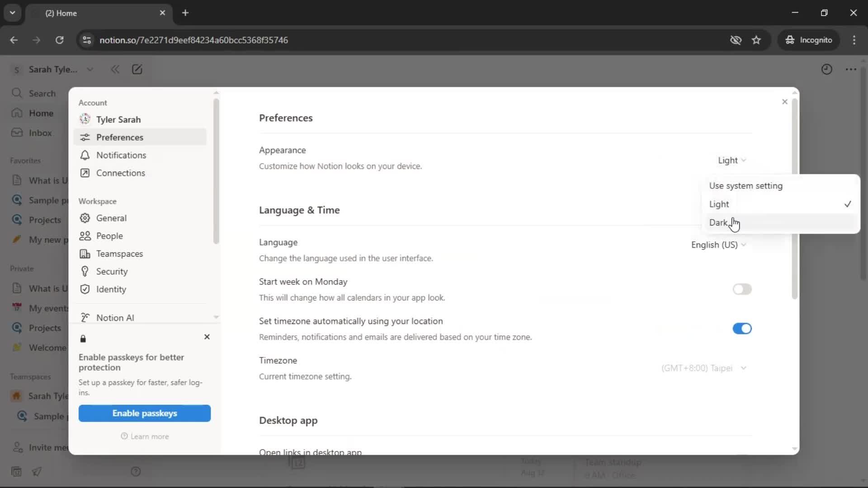Open General workspace settings
868x488 pixels.
(x=140, y=218)
